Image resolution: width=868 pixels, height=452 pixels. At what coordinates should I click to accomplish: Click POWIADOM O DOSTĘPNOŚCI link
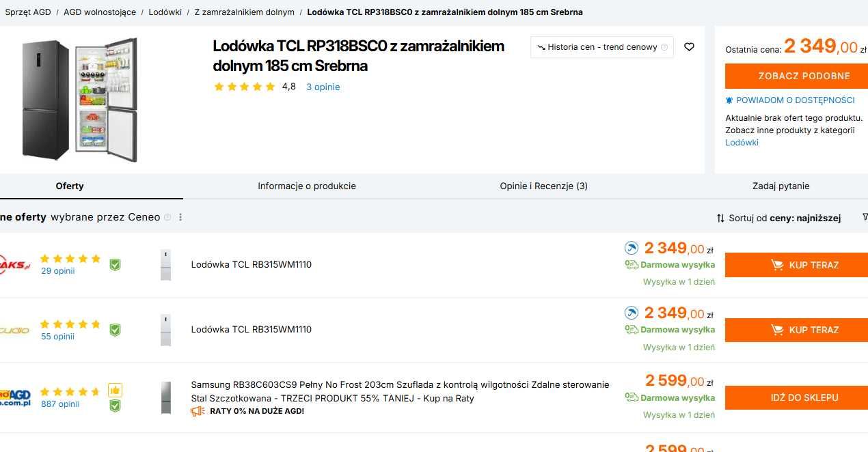tap(796, 100)
